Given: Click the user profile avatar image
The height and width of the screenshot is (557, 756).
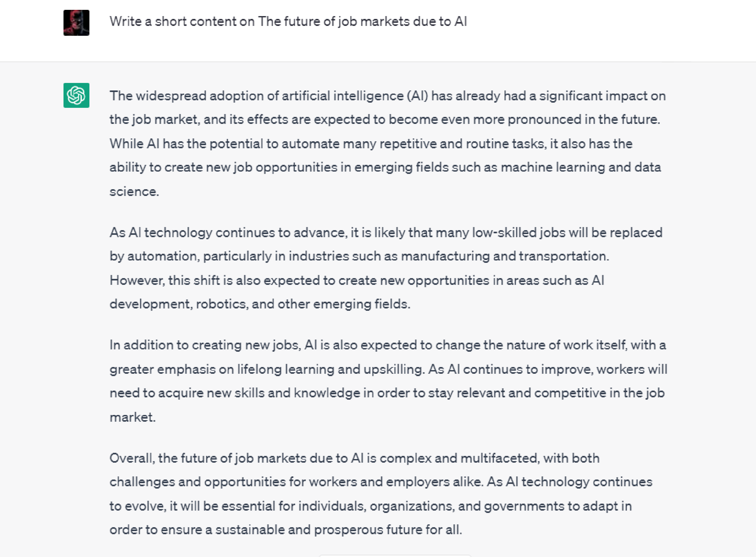Looking at the screenshot, I should (x=76, y=23).
